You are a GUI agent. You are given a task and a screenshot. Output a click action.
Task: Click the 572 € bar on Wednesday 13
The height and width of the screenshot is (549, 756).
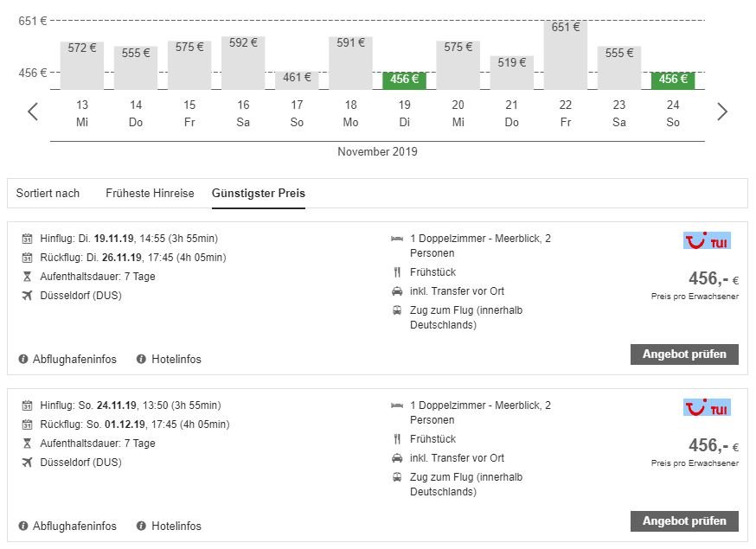82,65
